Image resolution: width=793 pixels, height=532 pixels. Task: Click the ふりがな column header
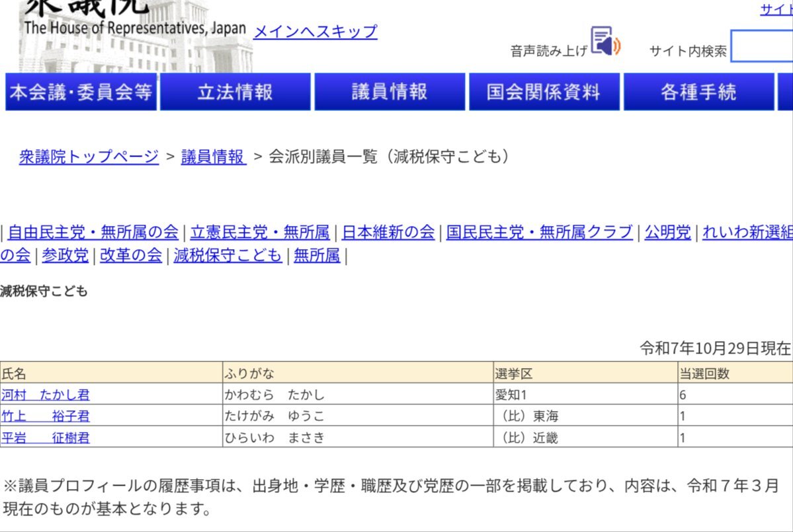(358, 373)
